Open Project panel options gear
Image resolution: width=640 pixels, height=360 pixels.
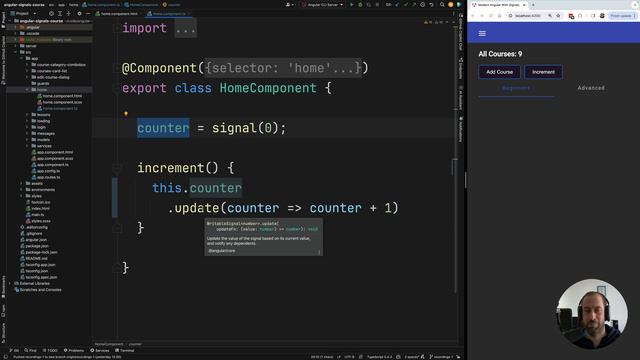click(79, 13)
